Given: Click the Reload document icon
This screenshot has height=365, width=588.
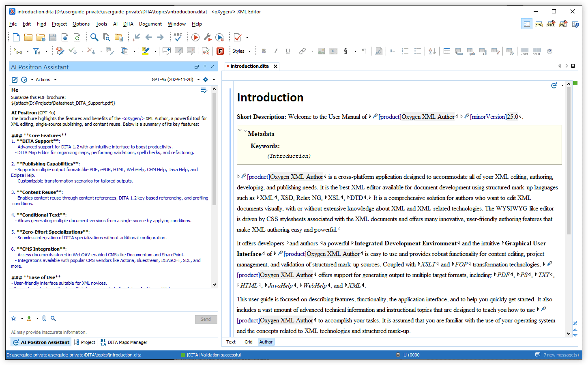Looking at the screenshot, I should click(x=77, y=38).
